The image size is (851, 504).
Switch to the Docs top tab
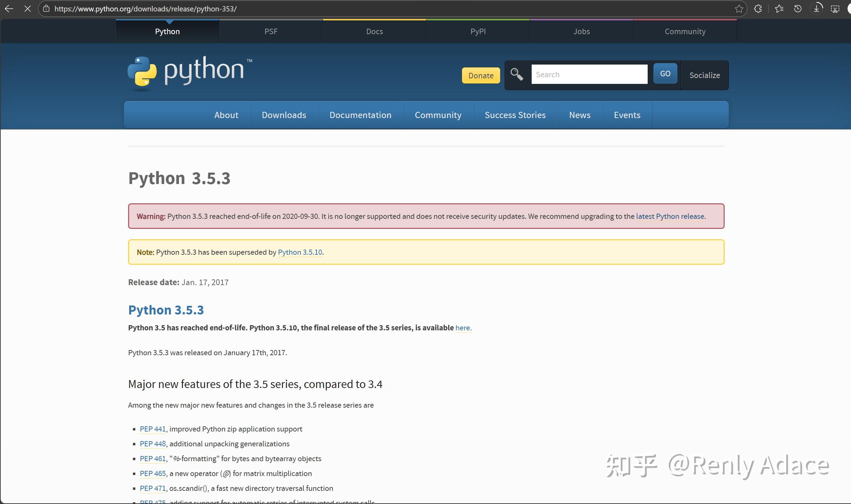375,31
